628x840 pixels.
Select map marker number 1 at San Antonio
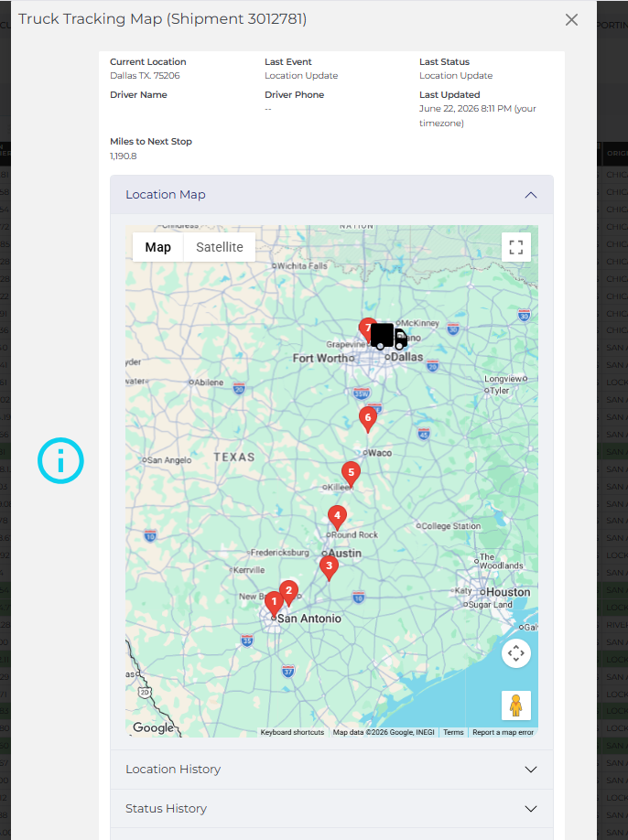tap(274, 604)
